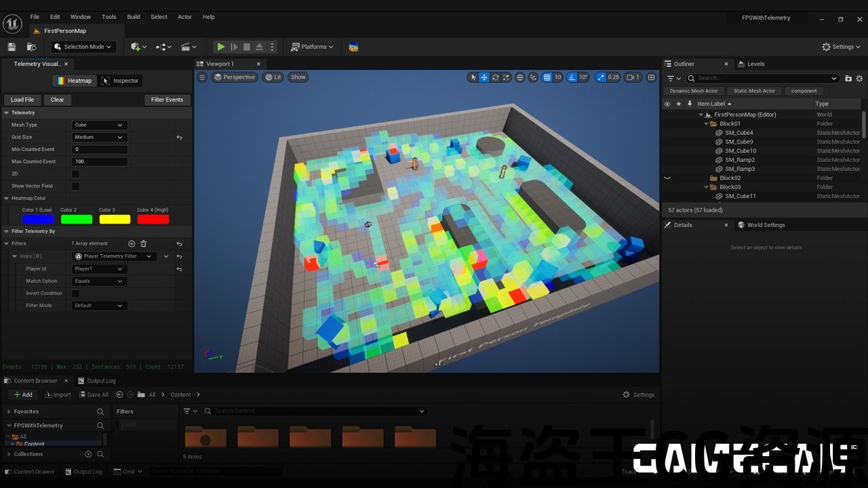The width and height of the screenshot is (868, 488).
Task: Open the Mesh Type Cube dropdown
Action: (99, 125)
